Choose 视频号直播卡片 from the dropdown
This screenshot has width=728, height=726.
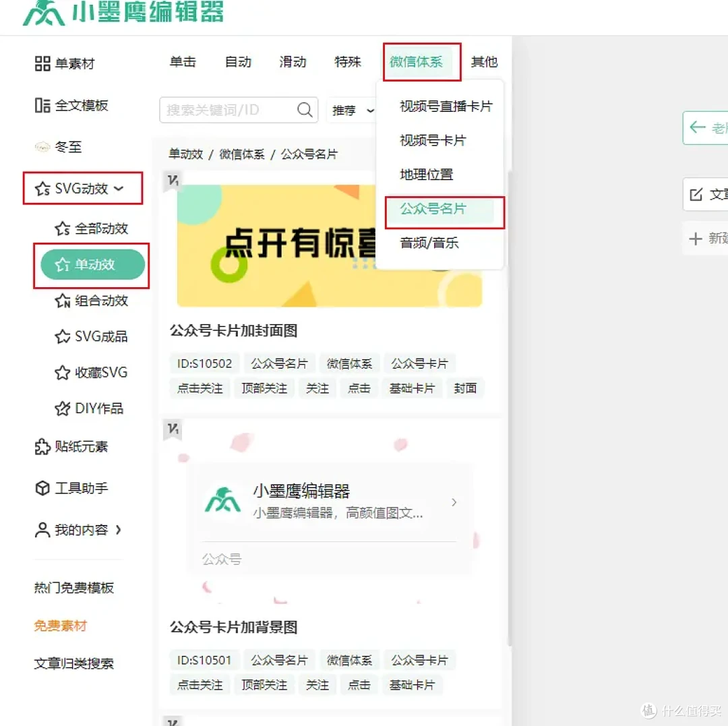point(446,107)
